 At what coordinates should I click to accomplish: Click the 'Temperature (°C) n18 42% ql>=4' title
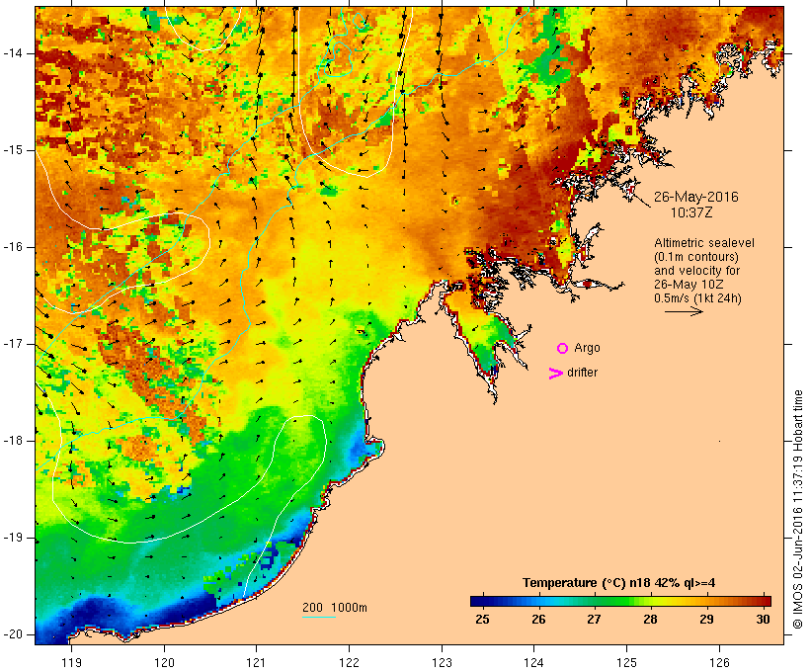(x=619, y=583)
